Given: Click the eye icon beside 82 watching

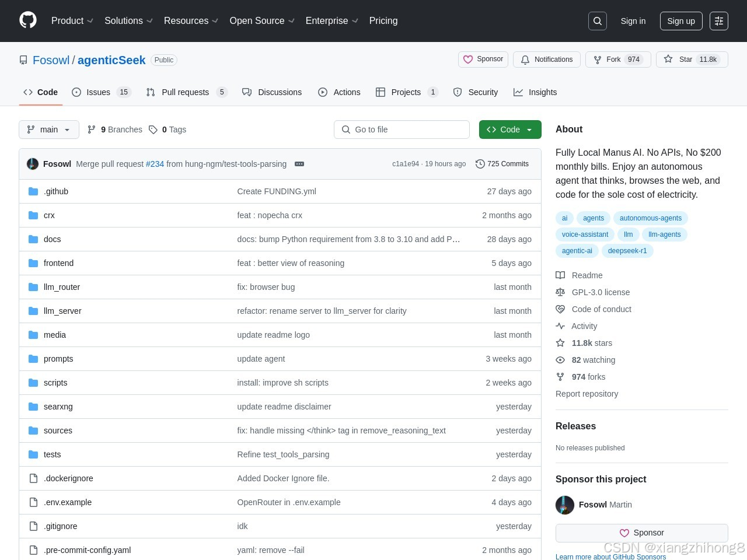Looking at the screenshot, I should click(560, 360).
